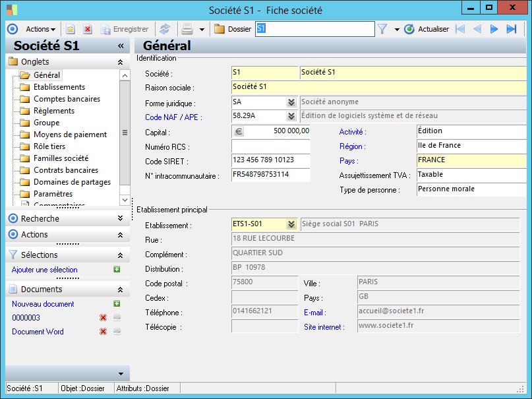
Task: Expand the Recherche panel
Action: click(x=120, y=219)
